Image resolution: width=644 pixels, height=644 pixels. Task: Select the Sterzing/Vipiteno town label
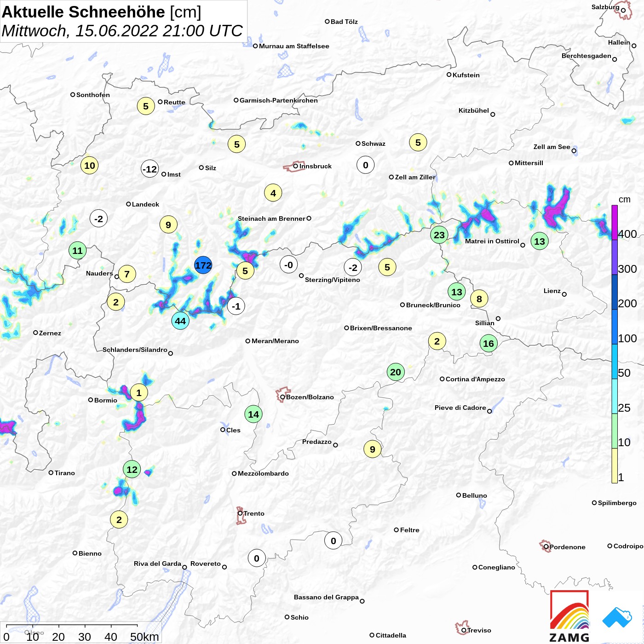pyautogui.click(x=333, y=280)
